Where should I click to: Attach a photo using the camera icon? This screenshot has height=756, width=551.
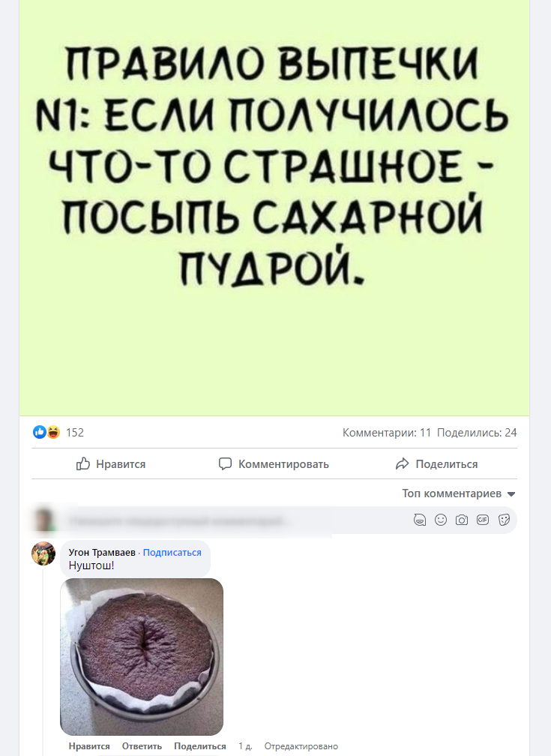point(462,520)
